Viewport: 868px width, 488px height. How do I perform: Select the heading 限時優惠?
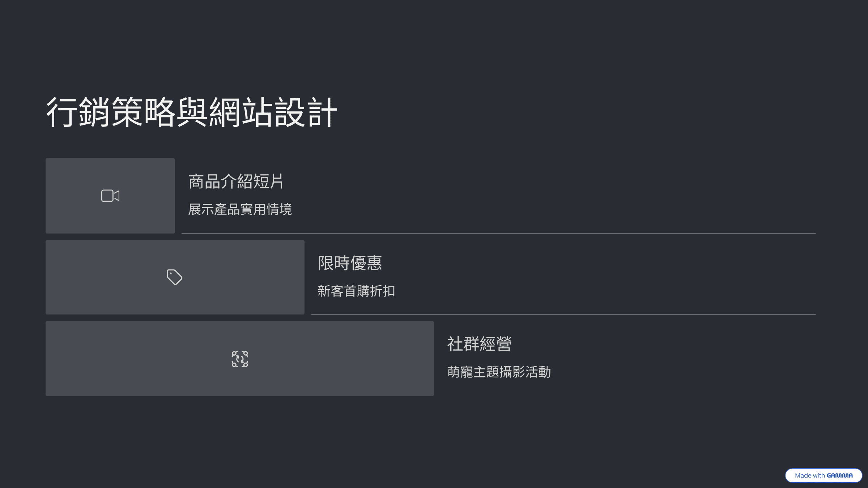pyautogui.click(x=350, y=263)
